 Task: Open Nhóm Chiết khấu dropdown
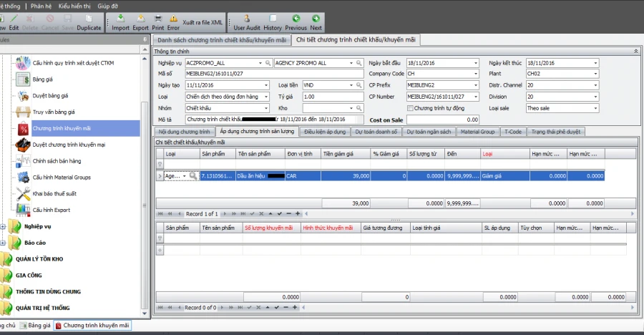click(266, 108)
